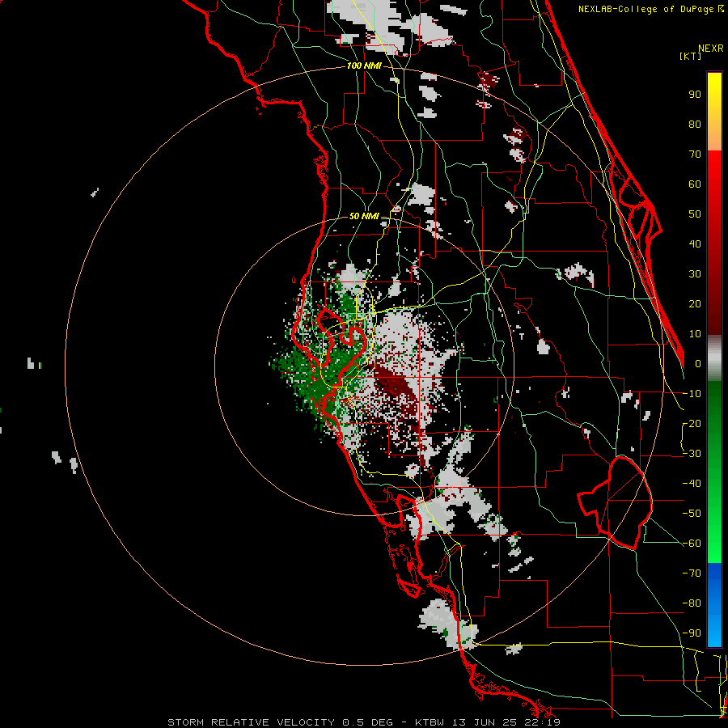Click the 70 value on the velocity scale

[x=695, y=154]
